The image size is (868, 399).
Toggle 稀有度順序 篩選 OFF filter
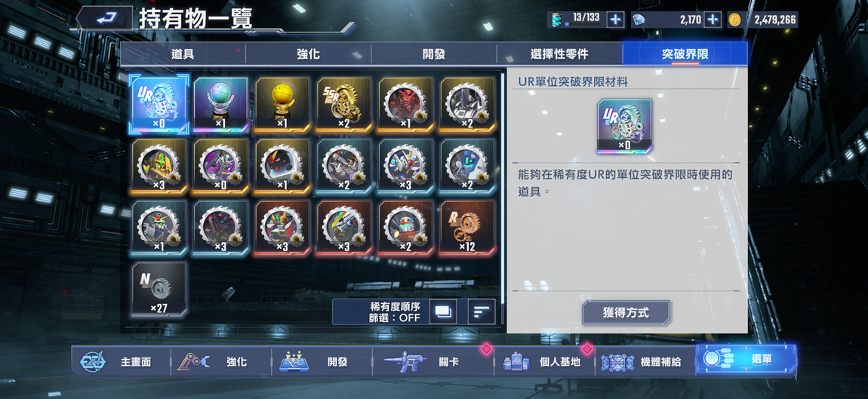(x=396, y=312)
